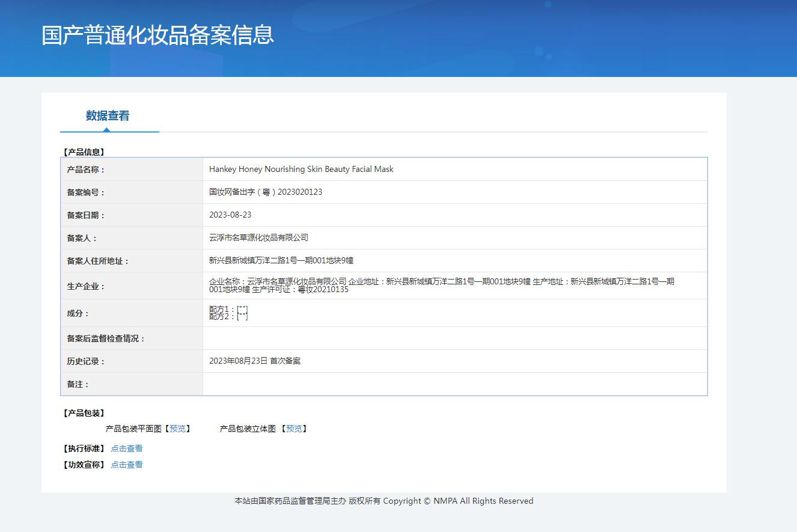Screen dimensions: 797x532
Task: Click filer name 云浮市名草源化妆品有限公司
Action: pyautogui.click(x=258, y=237)
